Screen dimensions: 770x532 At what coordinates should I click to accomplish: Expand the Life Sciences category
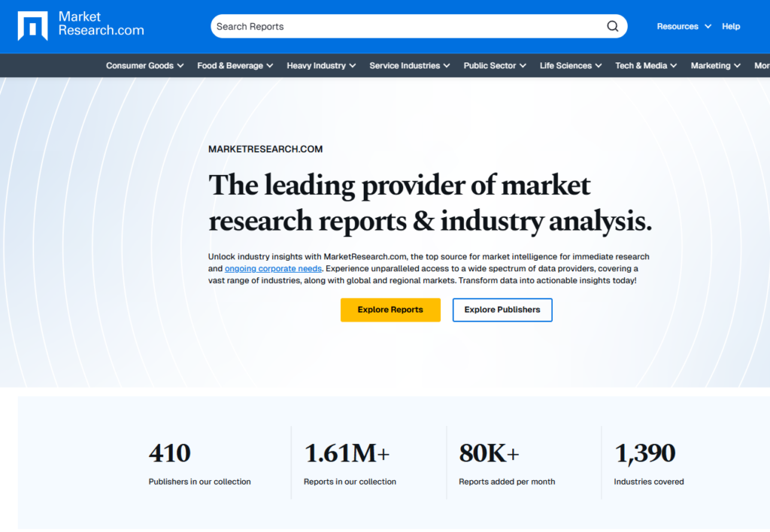[570, 65]
